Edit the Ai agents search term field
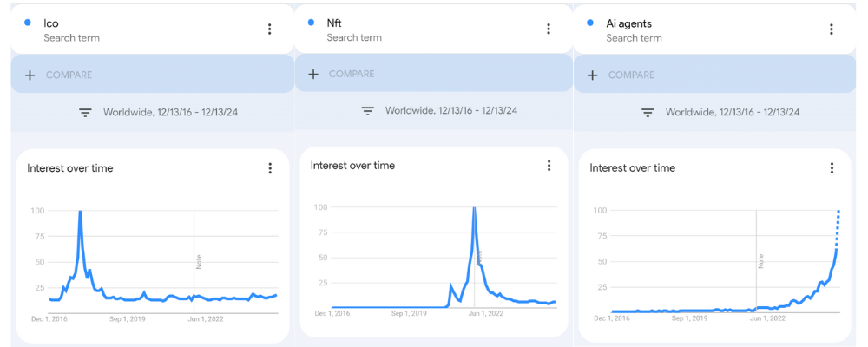 (x=714, y=29)
